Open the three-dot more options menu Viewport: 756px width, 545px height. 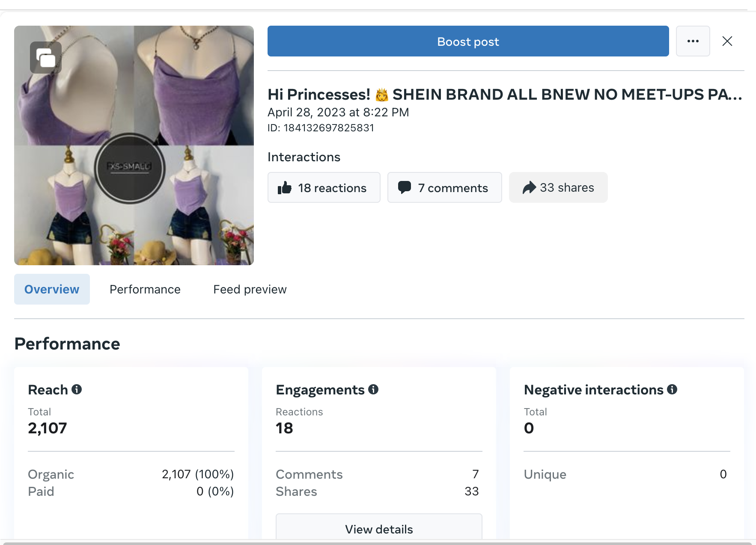point(693,41)
